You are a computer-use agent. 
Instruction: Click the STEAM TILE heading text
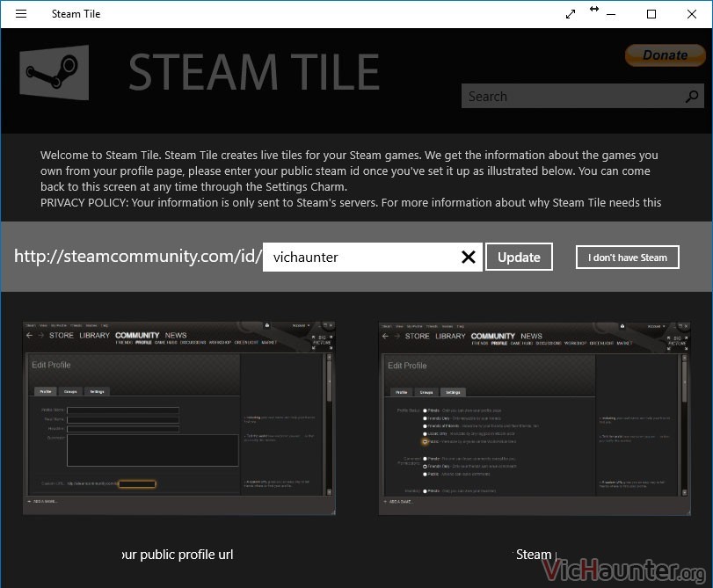pyautogui.click(x=254, y=72)
